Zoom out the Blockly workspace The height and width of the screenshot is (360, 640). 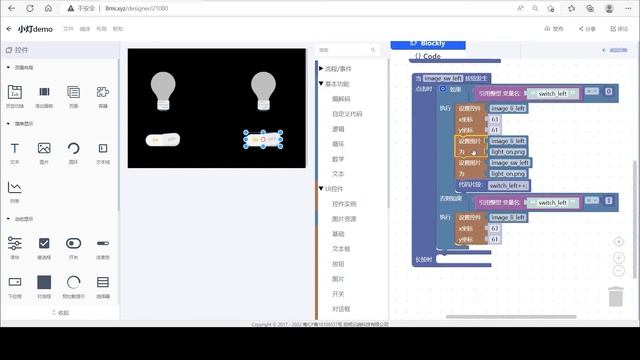coord(619,271)
